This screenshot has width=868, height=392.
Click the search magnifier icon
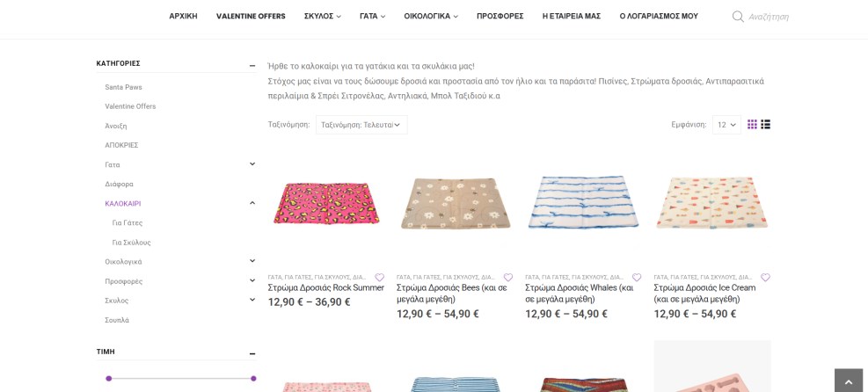(738, 17)
